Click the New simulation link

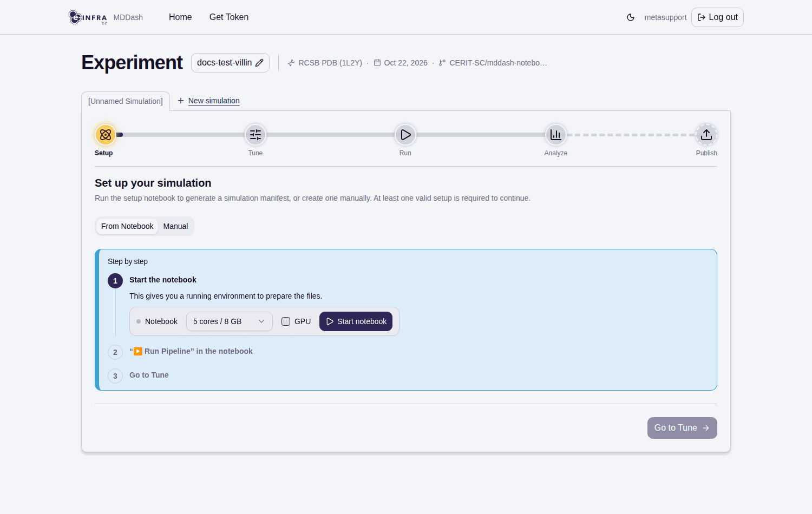(214, 101)
